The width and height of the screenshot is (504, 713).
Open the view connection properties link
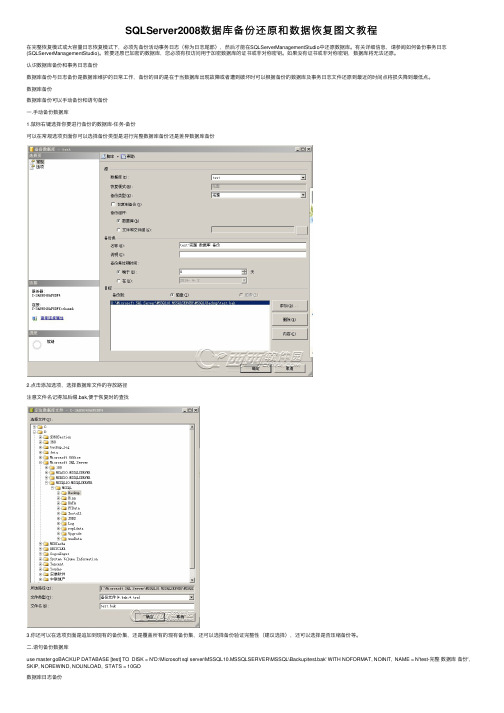[52, 318]
